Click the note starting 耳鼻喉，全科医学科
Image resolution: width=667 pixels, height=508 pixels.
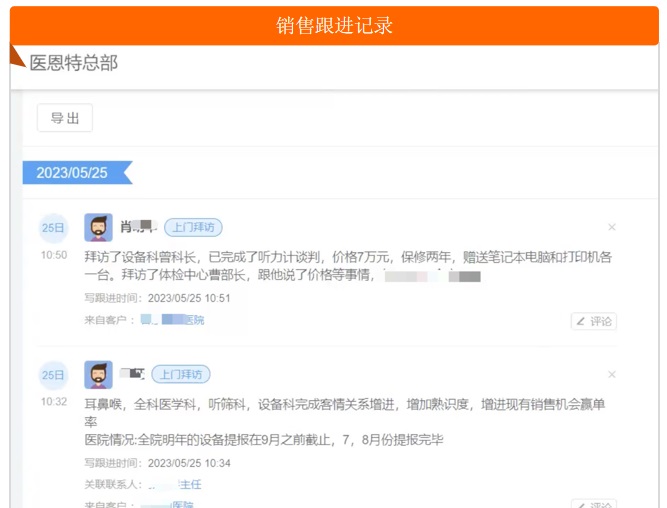[345, 413]
